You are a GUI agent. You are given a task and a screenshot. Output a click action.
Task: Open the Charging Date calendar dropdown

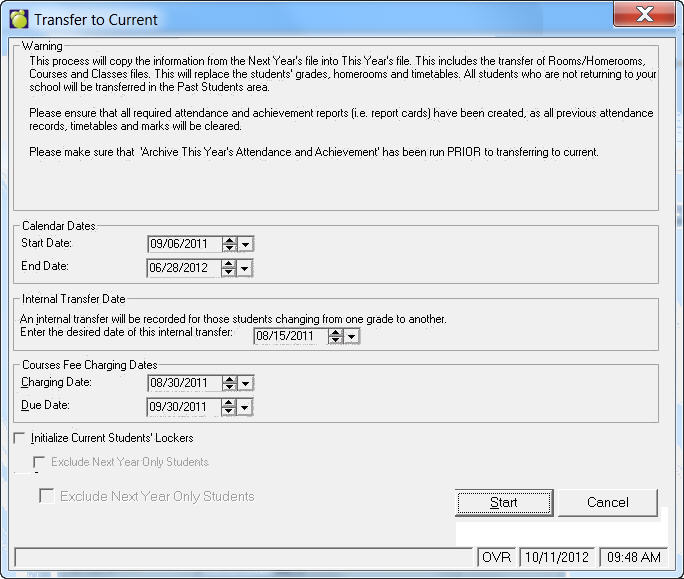pos(246,383)
